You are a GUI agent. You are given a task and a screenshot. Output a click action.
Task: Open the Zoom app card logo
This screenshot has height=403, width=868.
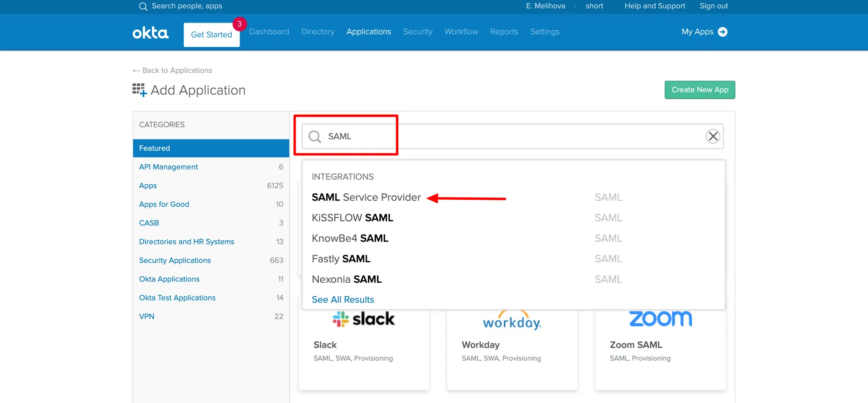[x=660, y=319]
